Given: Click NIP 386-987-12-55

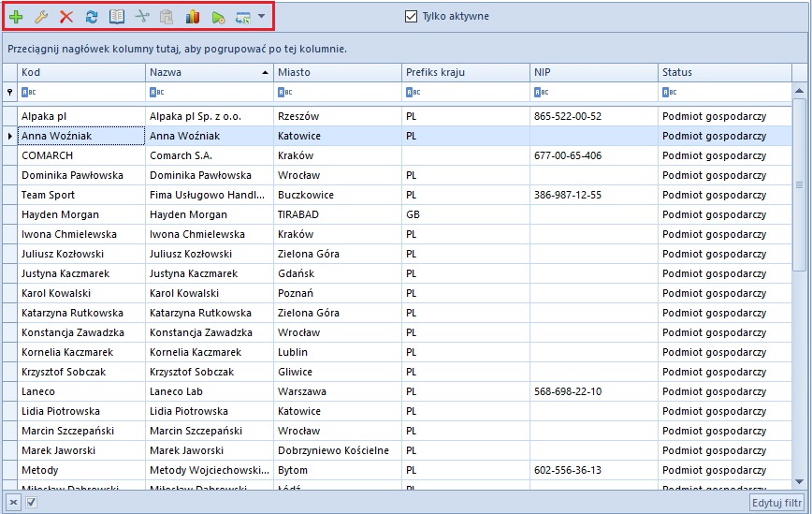Looking at the screenshot, I should (594, 195).
